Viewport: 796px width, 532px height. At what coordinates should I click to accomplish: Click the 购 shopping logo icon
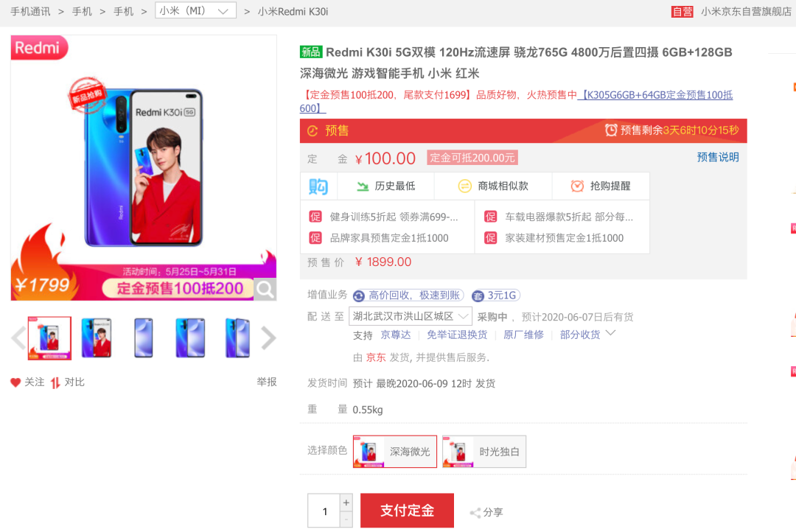pos(318,186)
